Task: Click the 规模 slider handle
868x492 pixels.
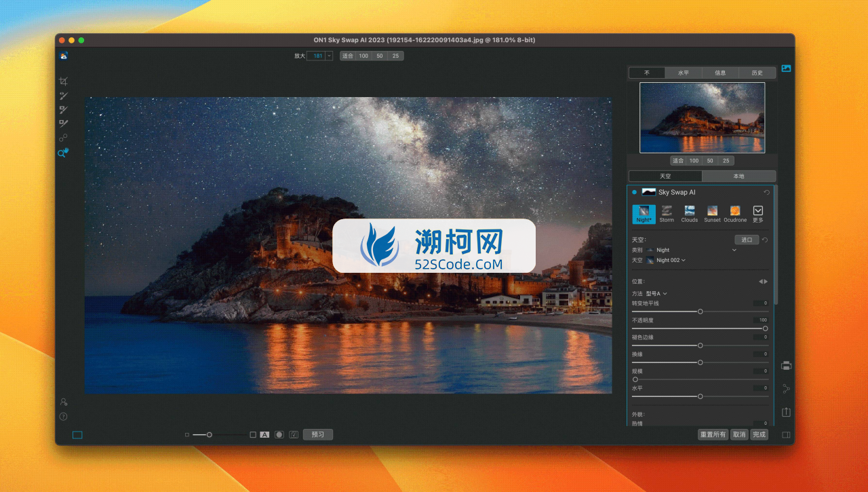Action: [x=635, y=379]
